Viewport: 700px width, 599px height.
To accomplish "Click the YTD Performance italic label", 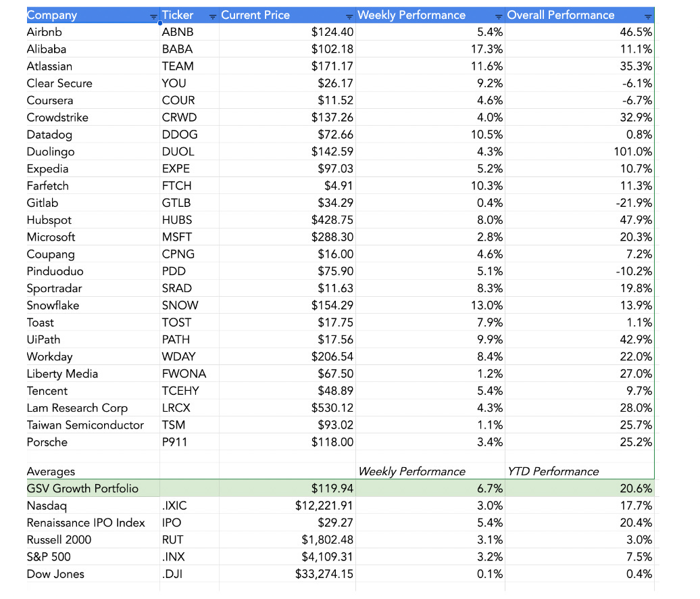I will 553,471.
